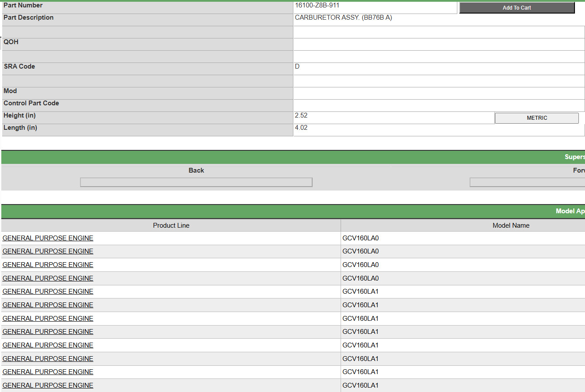Click the Add To Cart button
The width and height of the screenshot is (585, 392).
click(517, 8)
